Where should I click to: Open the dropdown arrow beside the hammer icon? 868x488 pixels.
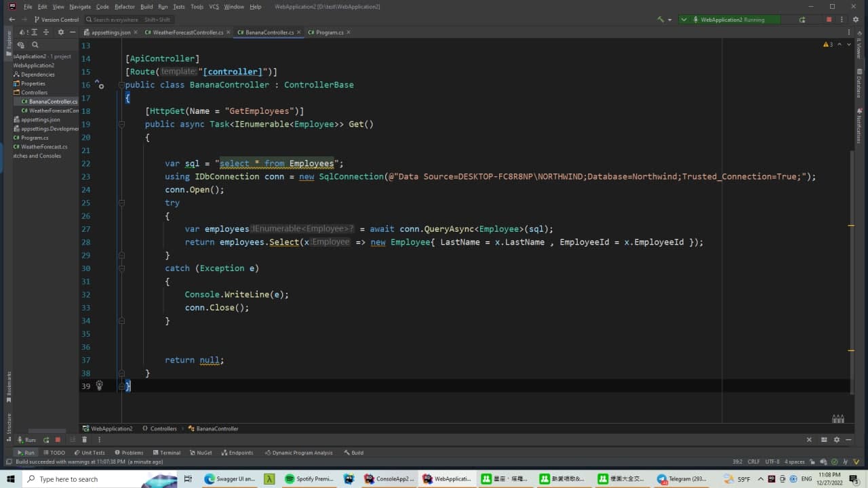click(670, 20)
